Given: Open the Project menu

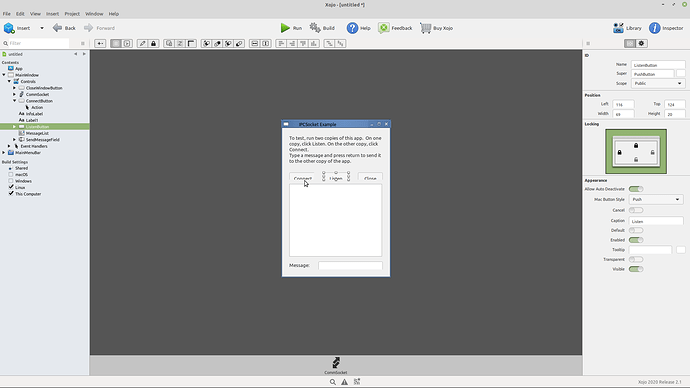Looking at the screenshot, I should point(72,14).
